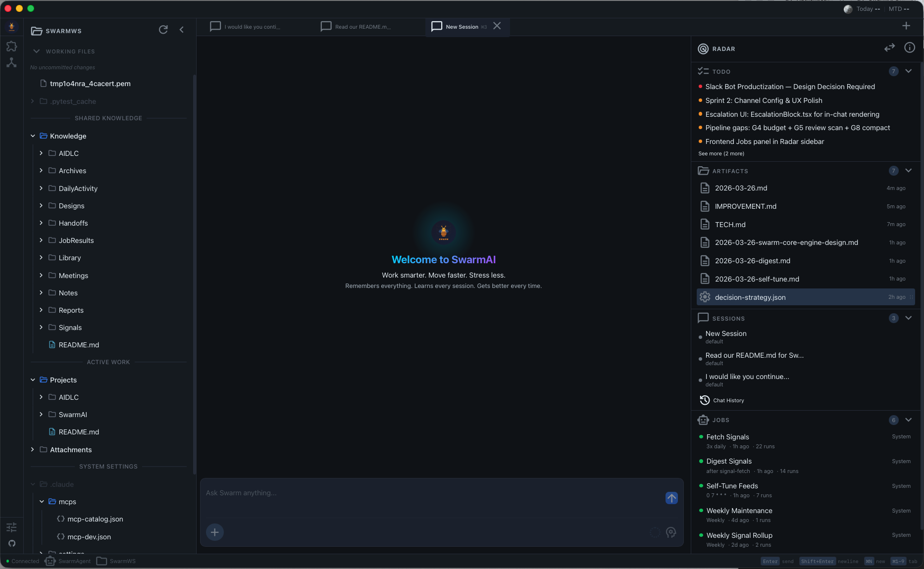Collapse the workspace sidebar panel
The height and width of the screenshot is (569, 924).
(182, 30)
